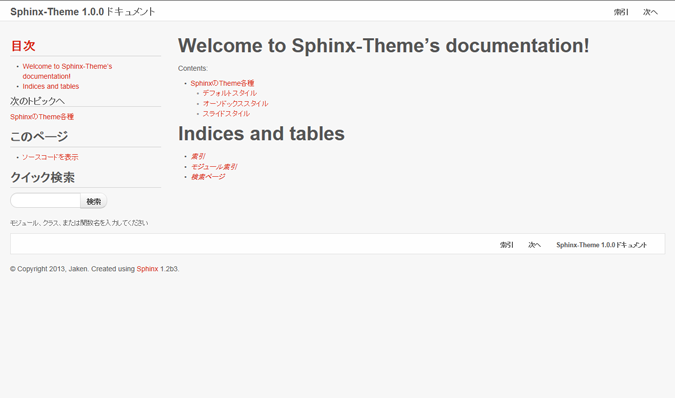Open the スライドスタイル contents entry
The width and height of the screenshot is (675, 398).
click(226, 114)
